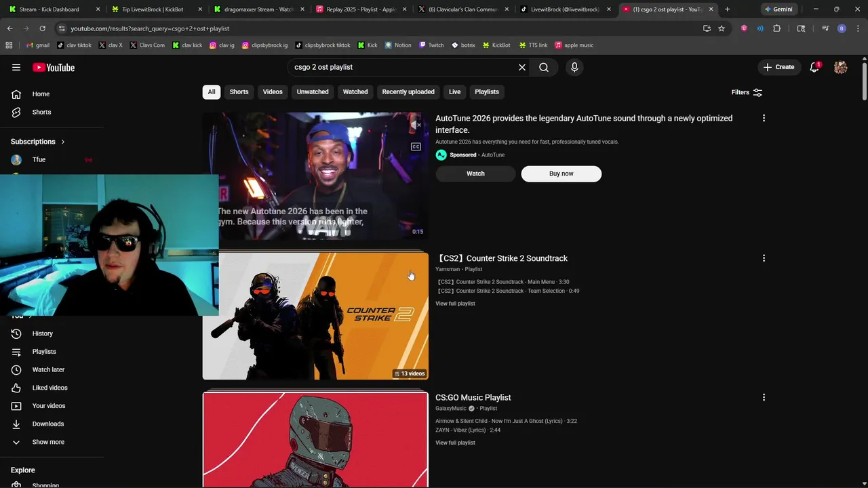Select the Recently uploaded filter chip
The image size is (868, 488).
[x=408, y=92]
